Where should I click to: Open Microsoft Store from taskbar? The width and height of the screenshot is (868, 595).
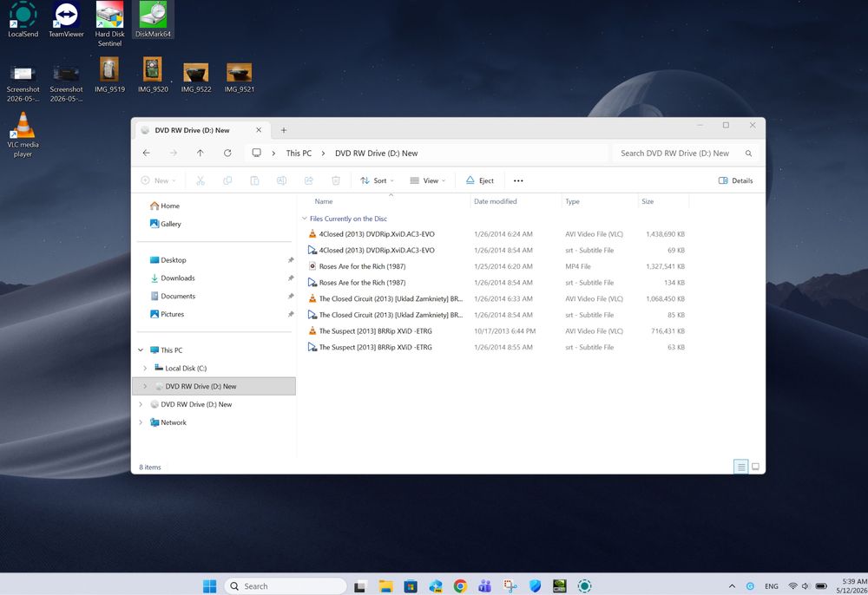(x=411, y=586)
